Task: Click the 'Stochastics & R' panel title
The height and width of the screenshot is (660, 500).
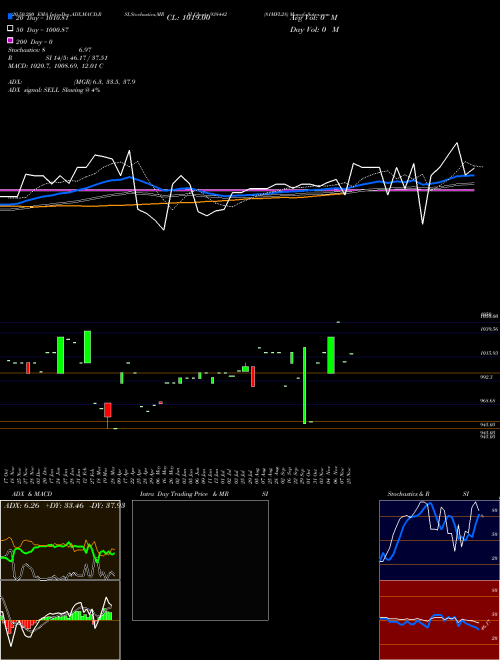Action: pyautogui.click(x=408, y=494)
